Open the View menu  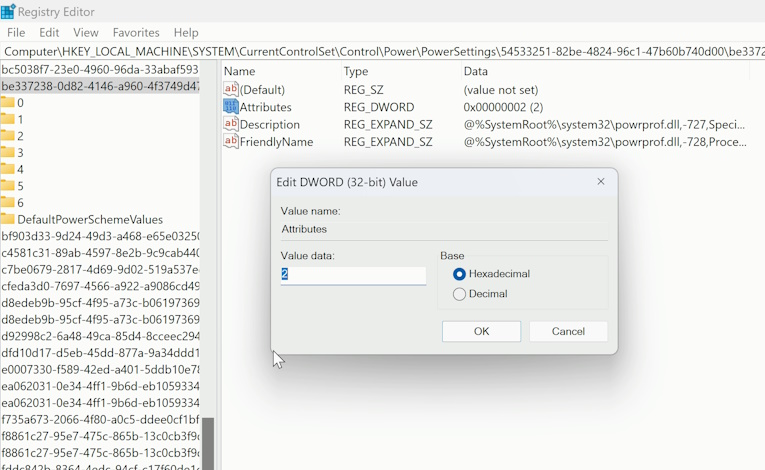(x=86, y=33)
